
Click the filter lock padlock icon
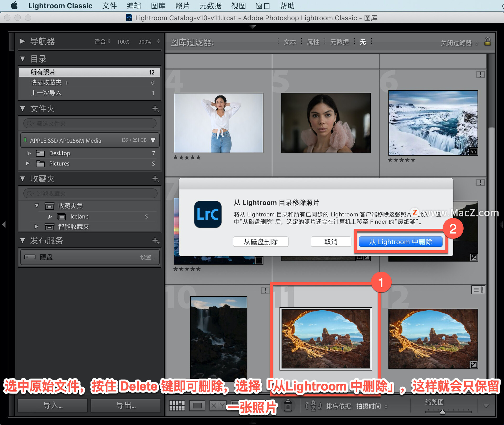487,42
